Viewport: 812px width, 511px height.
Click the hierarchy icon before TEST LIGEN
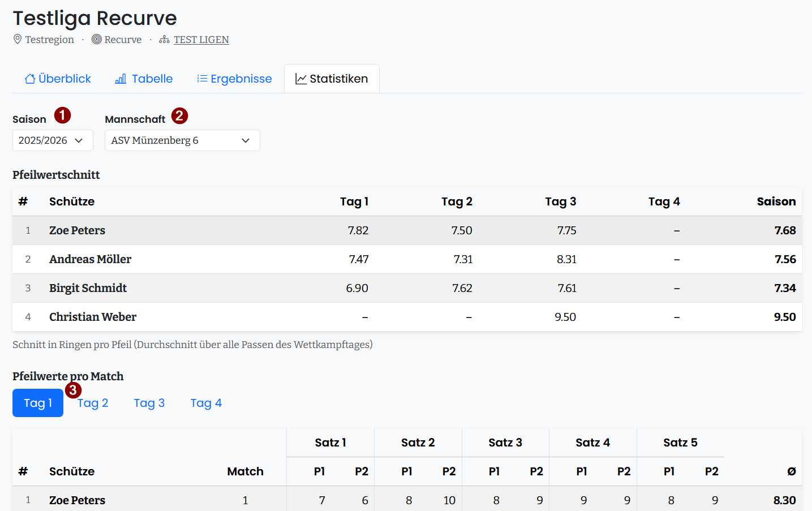coord(164,40)
